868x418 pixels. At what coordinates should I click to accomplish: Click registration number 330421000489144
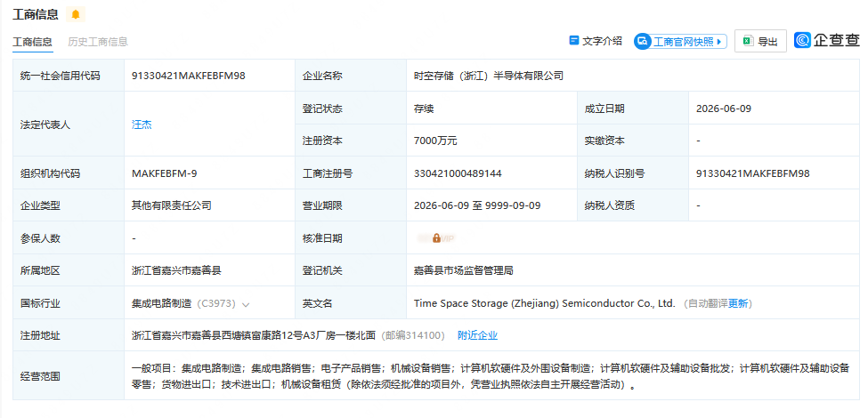(x=458, y=173)
